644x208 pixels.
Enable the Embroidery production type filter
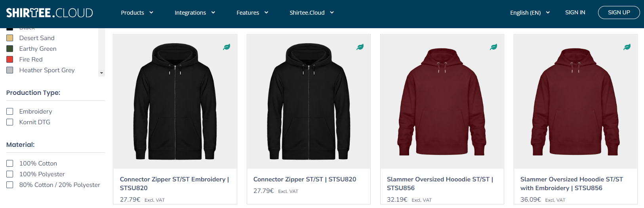(10, 112)
